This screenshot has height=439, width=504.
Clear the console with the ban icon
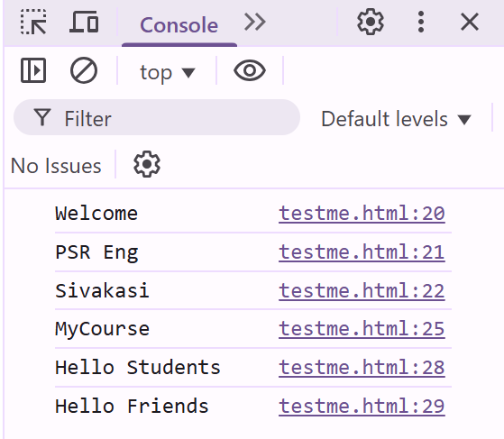pyautogui.click(x=84, y=70)
